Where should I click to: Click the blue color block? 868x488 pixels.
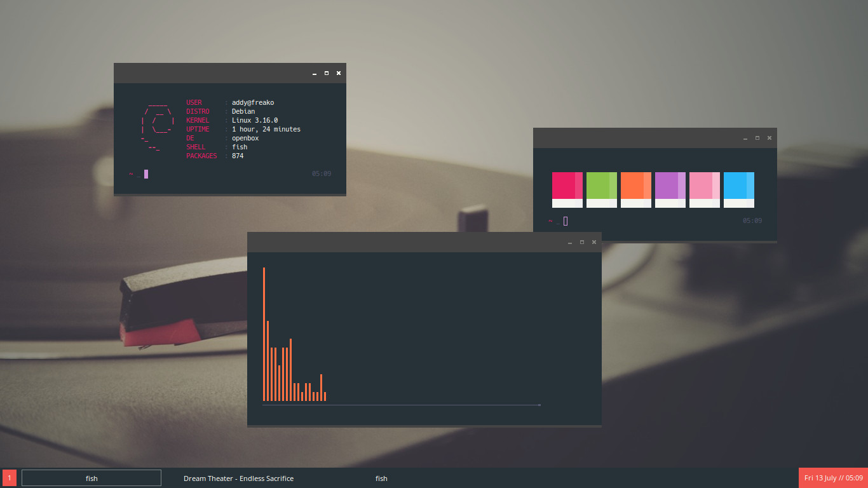pos(739,190)
